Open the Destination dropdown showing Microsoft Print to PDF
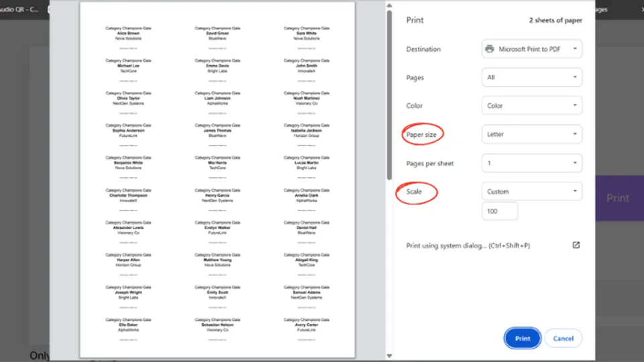Screen dimensions: 644x362 (x=532, y=49)
